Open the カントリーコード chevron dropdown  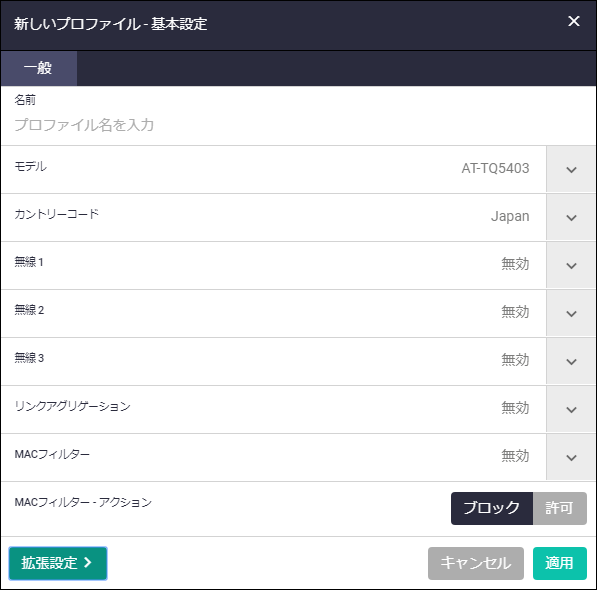click(x=571, y=217)
